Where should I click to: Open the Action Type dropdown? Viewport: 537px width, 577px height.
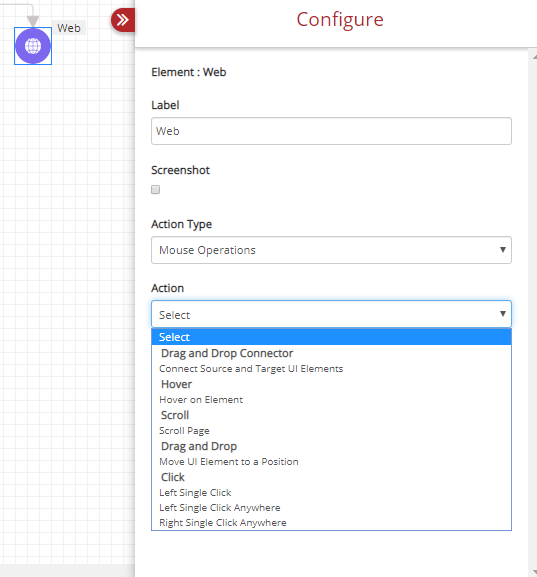click(x=331, y=250)
